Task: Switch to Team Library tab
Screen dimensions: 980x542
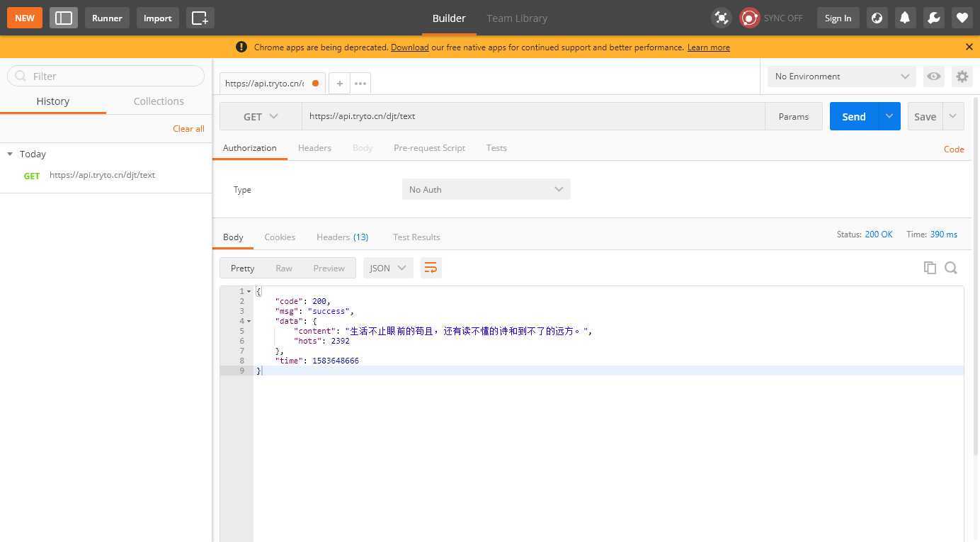Action: tap(517, 18)
